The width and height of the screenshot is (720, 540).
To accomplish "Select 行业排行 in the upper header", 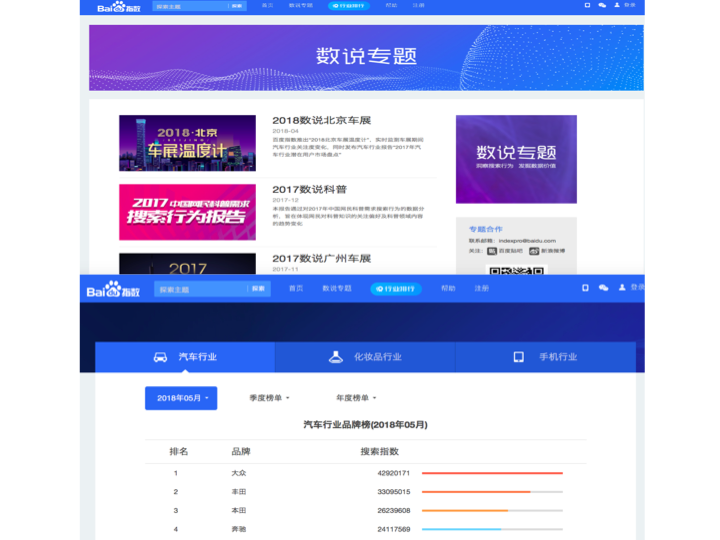I will tap(349, 6).
